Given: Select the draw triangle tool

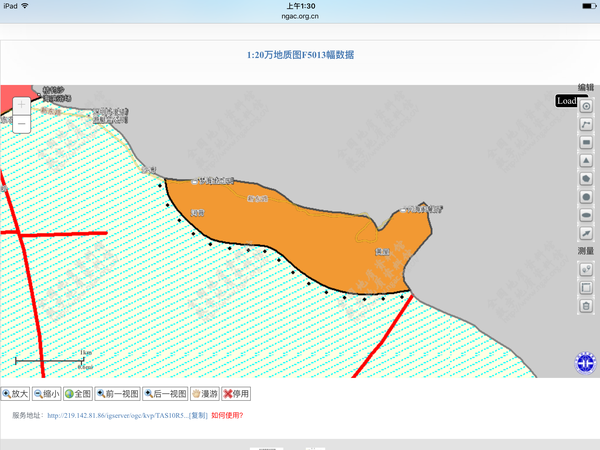Looking at the screenshot, I should coord(586,161).
